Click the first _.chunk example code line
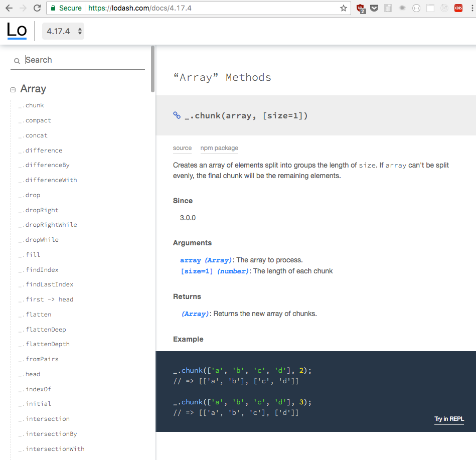This screenshot has width=476, height=460. click(242, 370)
